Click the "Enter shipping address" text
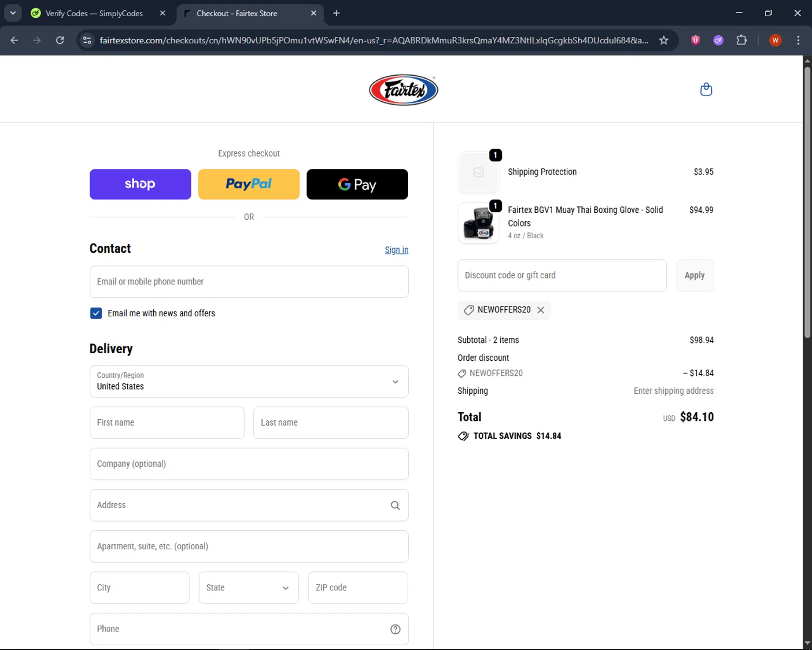The image size is (812, 650). coord(673,391)
